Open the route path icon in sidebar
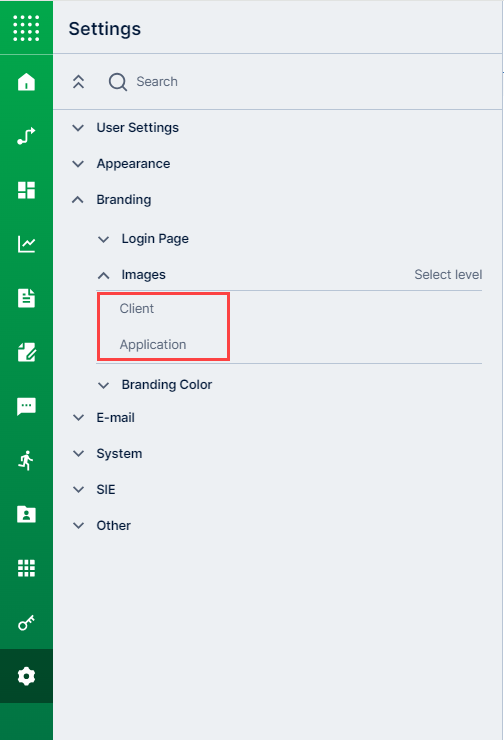 (26, 136)
